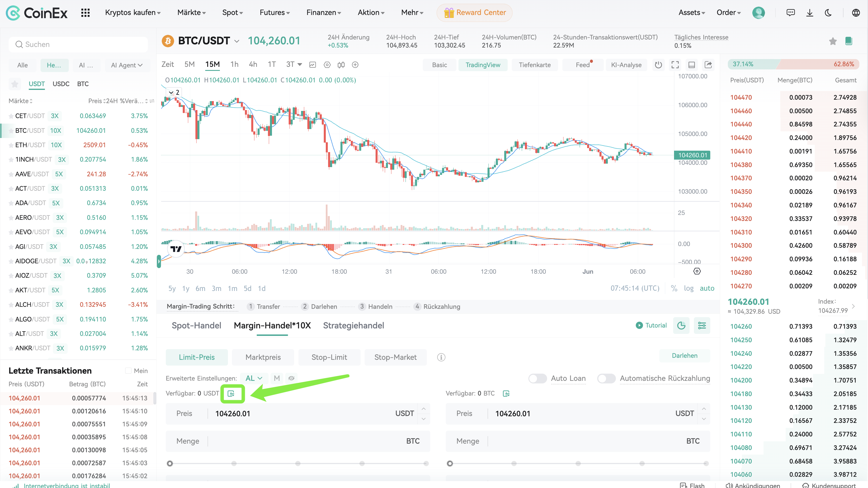Open chart settings gear icon

[x=327, y=65]
